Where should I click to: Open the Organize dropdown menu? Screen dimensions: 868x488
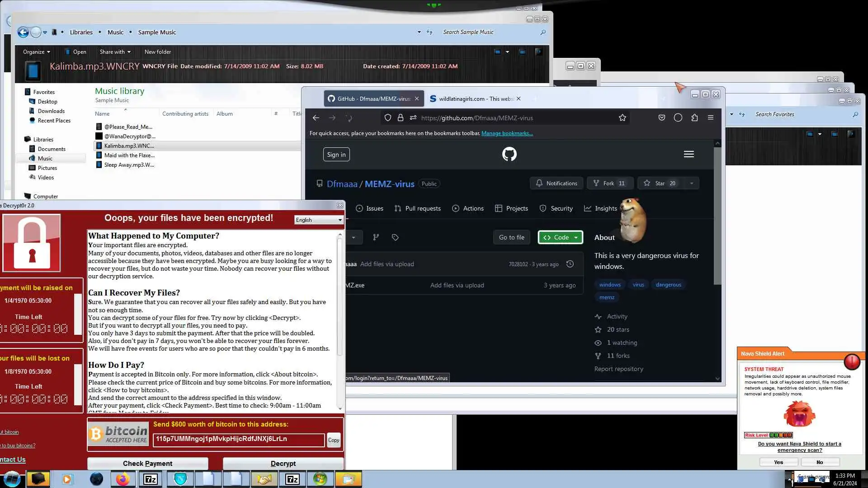click(x=36, y=52)
